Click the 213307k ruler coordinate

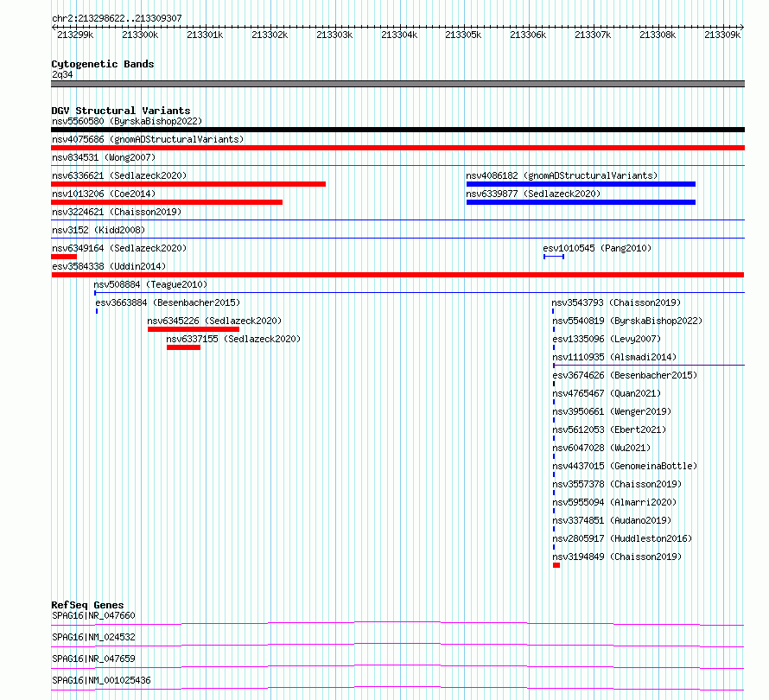(x=593, y=35)
